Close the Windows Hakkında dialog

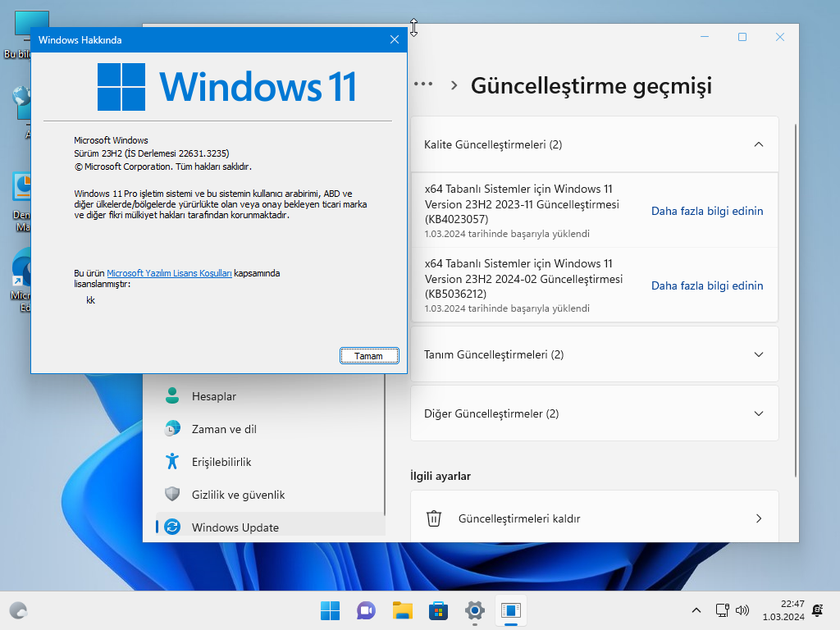[395, 39]
